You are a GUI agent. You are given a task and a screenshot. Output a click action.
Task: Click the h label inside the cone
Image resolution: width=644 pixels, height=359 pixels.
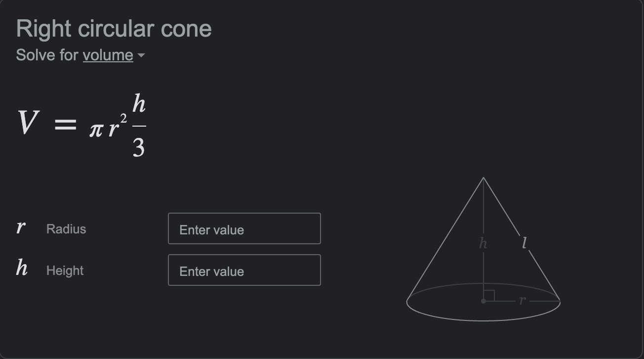483,243
